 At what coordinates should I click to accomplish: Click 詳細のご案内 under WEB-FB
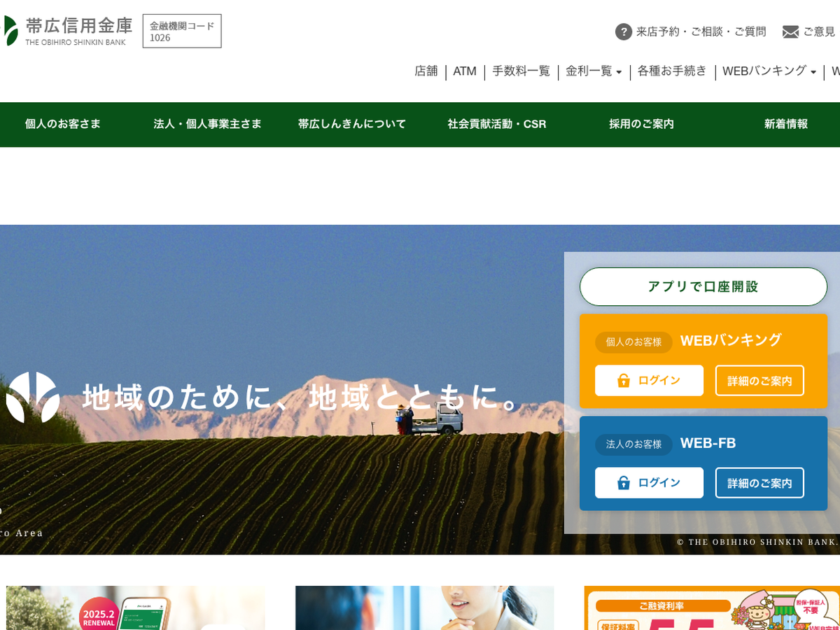pos(759,483)
